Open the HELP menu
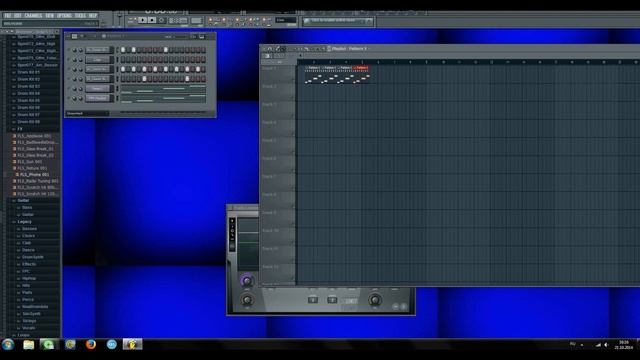 93,16
